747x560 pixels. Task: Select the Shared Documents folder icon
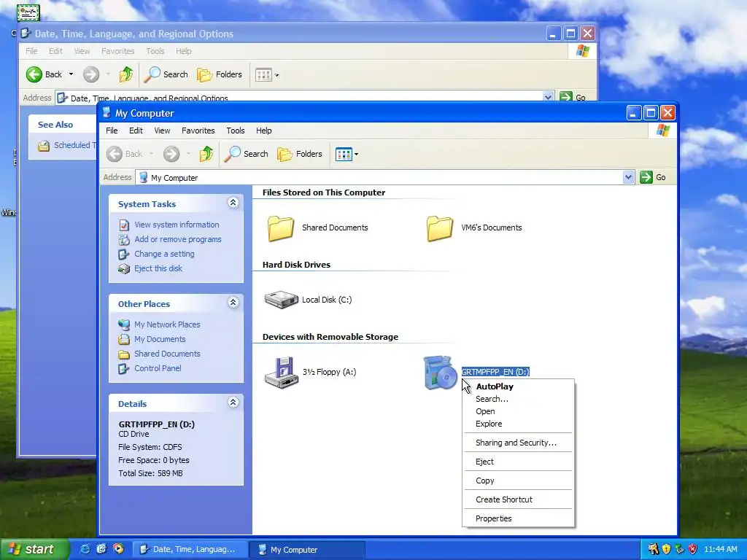(281, 228)
